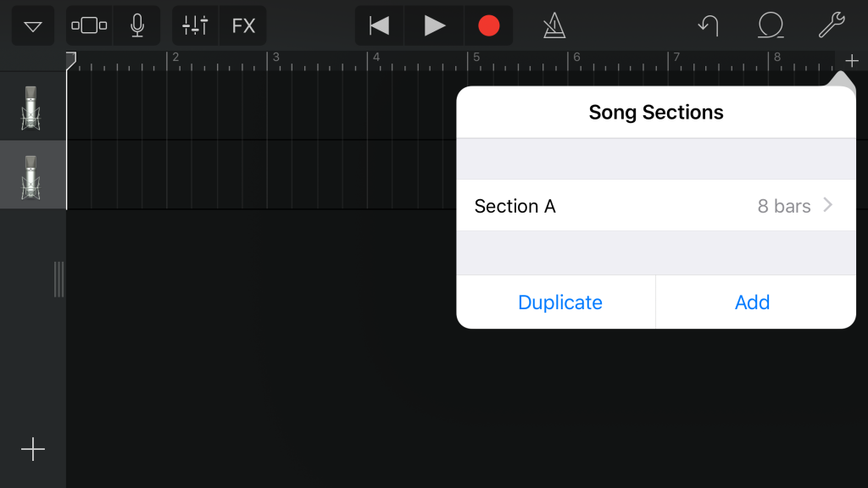Open the My Songs dropdown arrow

[x=33, y=26]
